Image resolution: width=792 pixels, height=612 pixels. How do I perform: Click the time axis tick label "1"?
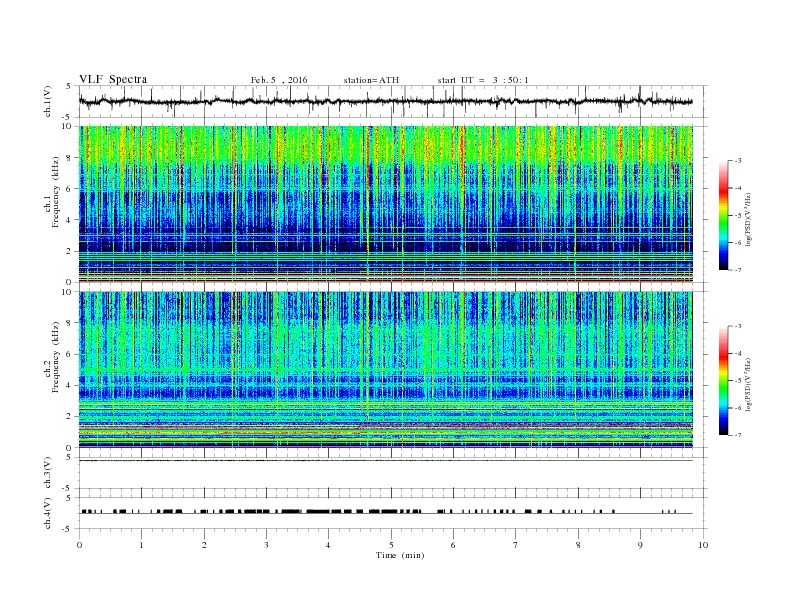tap(141, 545)
